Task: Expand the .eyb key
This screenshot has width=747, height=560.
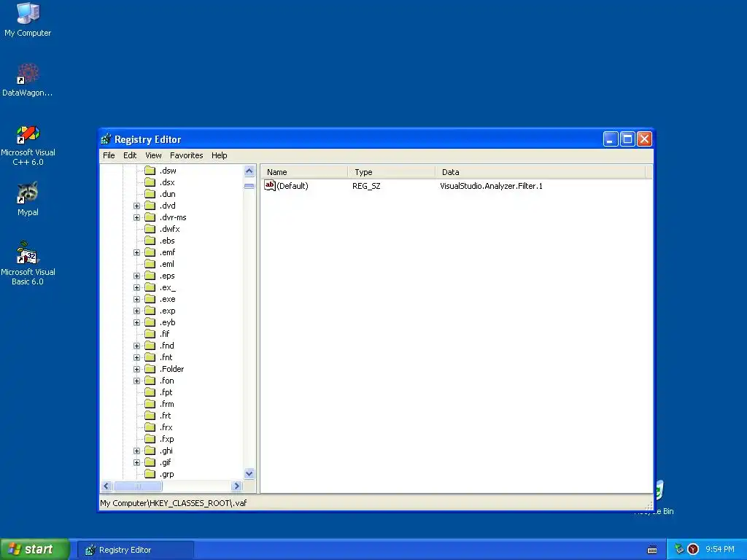Action: tap(136, 322)
